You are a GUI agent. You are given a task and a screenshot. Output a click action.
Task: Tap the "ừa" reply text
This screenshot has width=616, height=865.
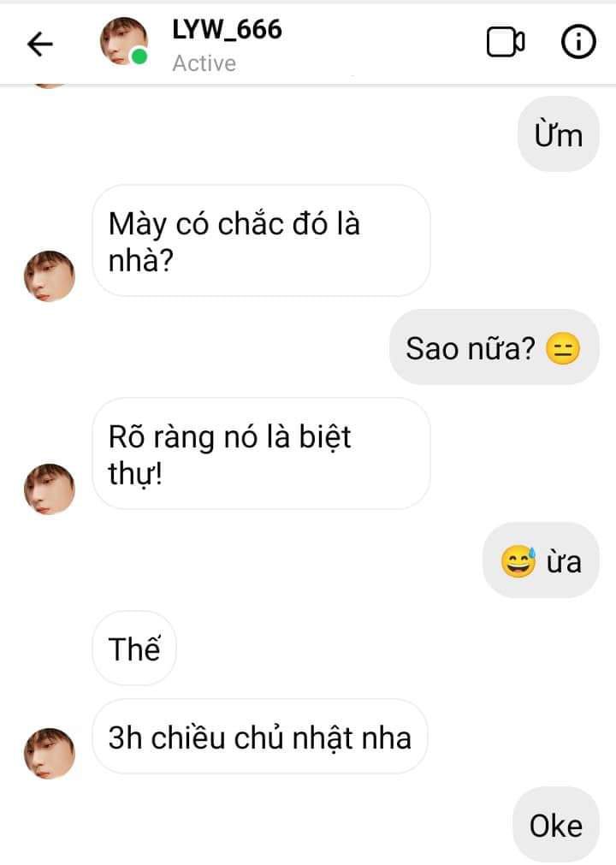tap(565, 561)
